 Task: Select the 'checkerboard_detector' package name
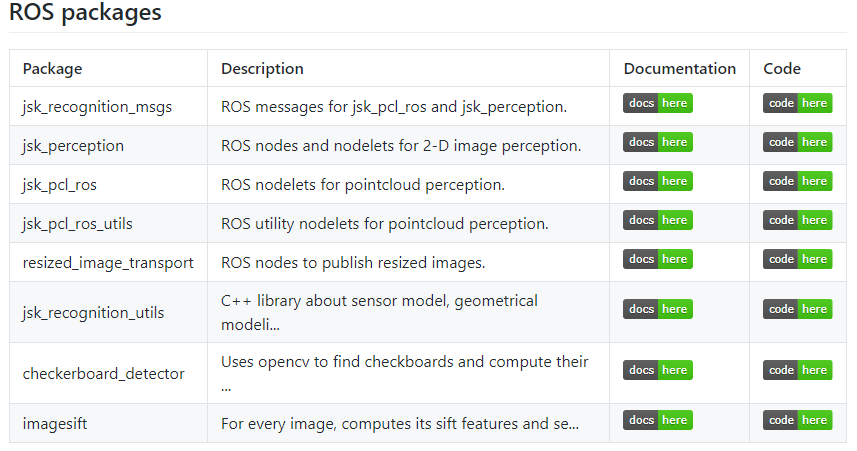(x=104, y=374)
